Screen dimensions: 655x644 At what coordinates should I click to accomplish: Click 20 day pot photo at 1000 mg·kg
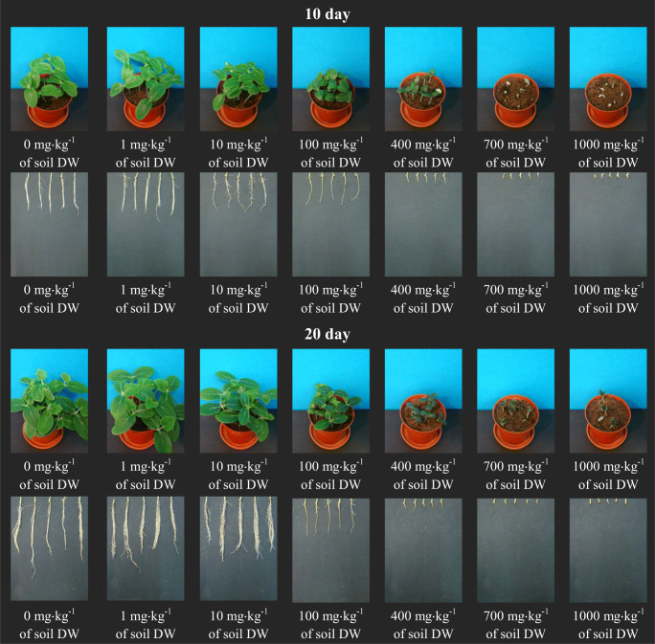[x=608, y=401]
